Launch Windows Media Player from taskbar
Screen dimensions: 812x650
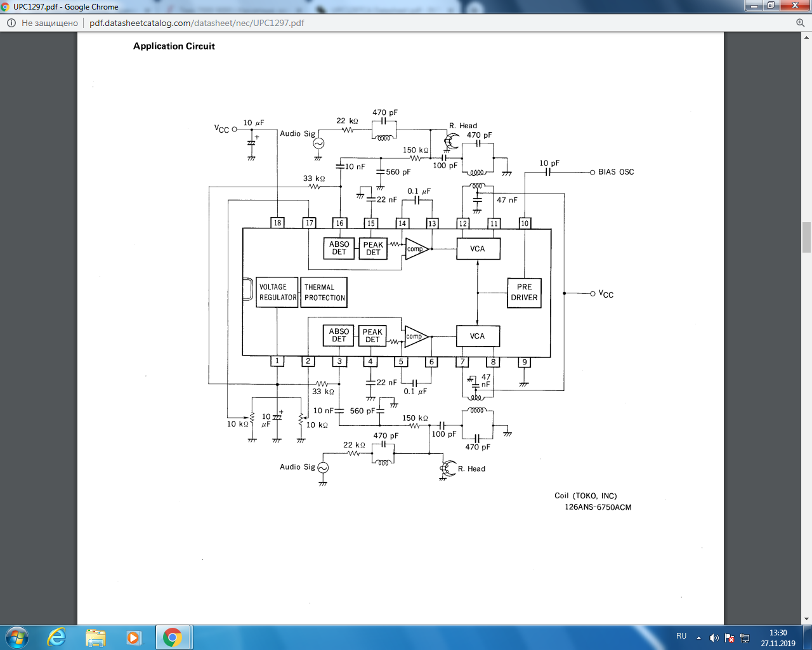click(133, 637)
